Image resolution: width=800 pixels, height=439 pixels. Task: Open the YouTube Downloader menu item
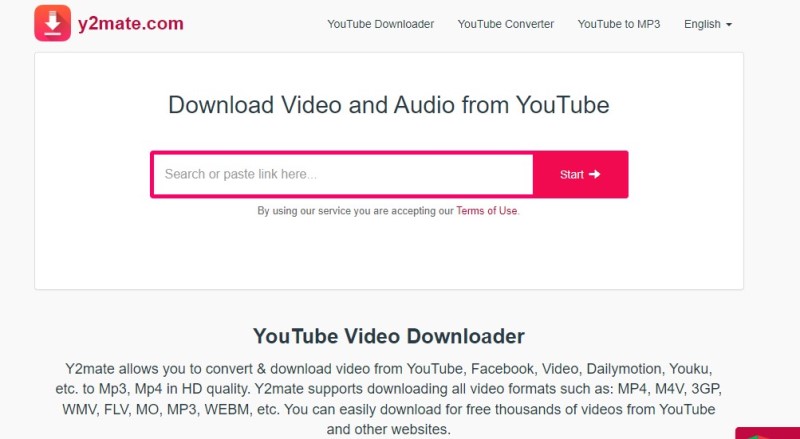coord(381,24)
